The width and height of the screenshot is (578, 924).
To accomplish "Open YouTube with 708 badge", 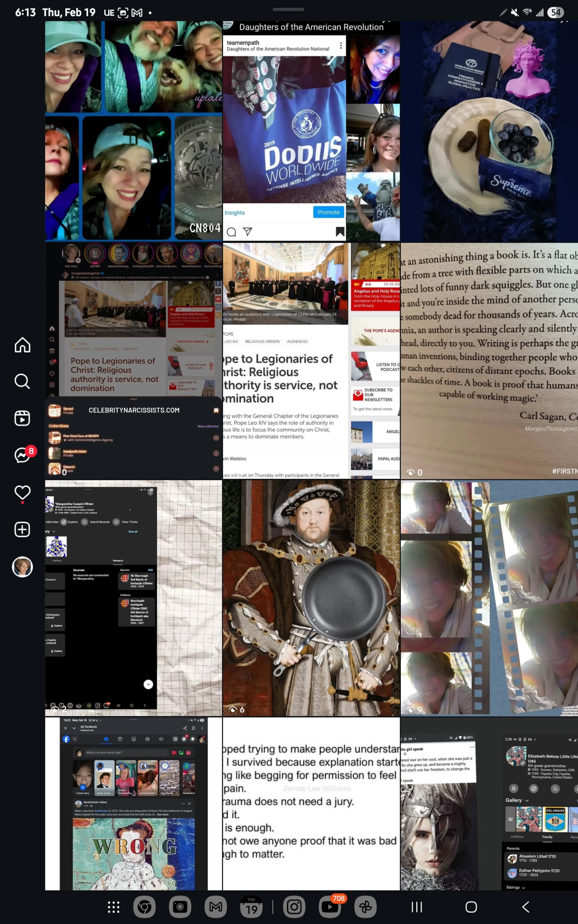I will point(329,907).
